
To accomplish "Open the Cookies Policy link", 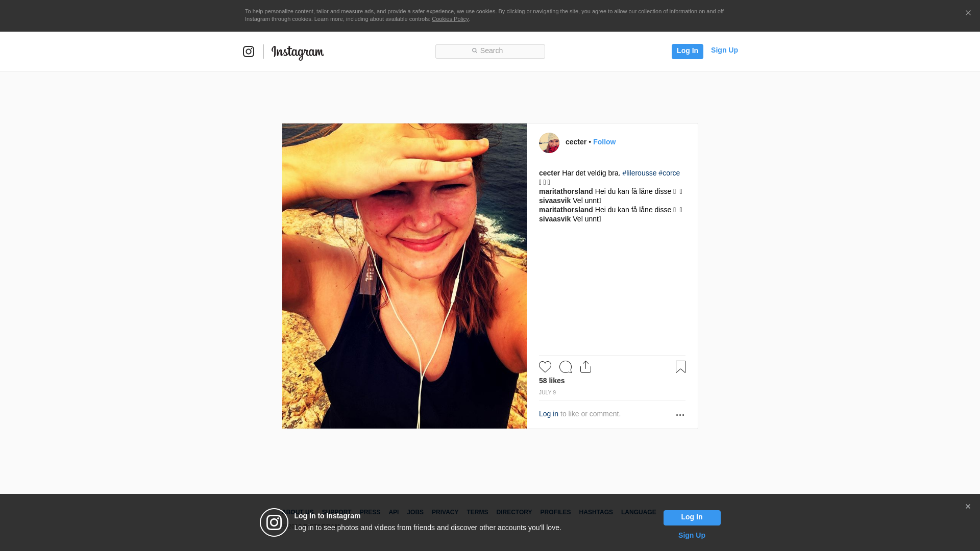I will (x=450, y=19).
